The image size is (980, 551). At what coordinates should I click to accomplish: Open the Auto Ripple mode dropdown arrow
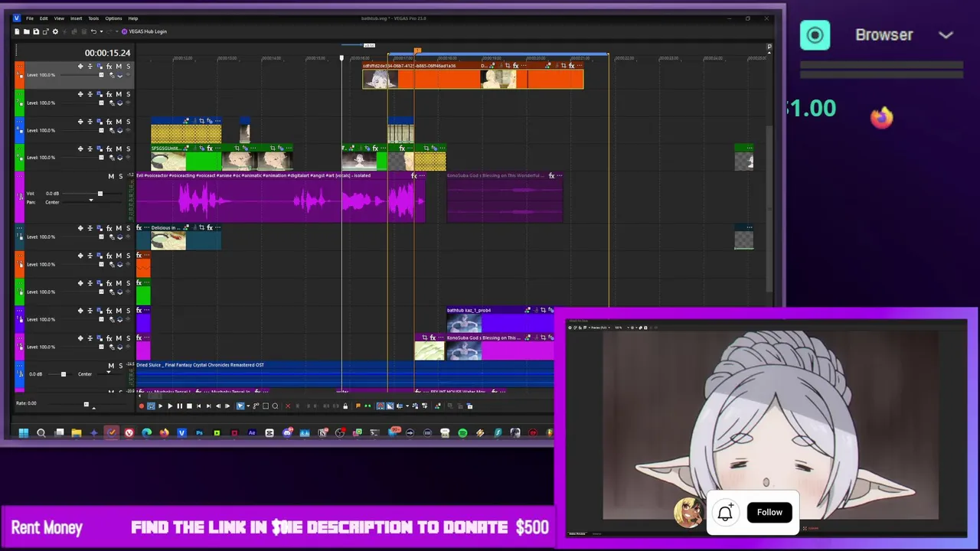(407, 406)
